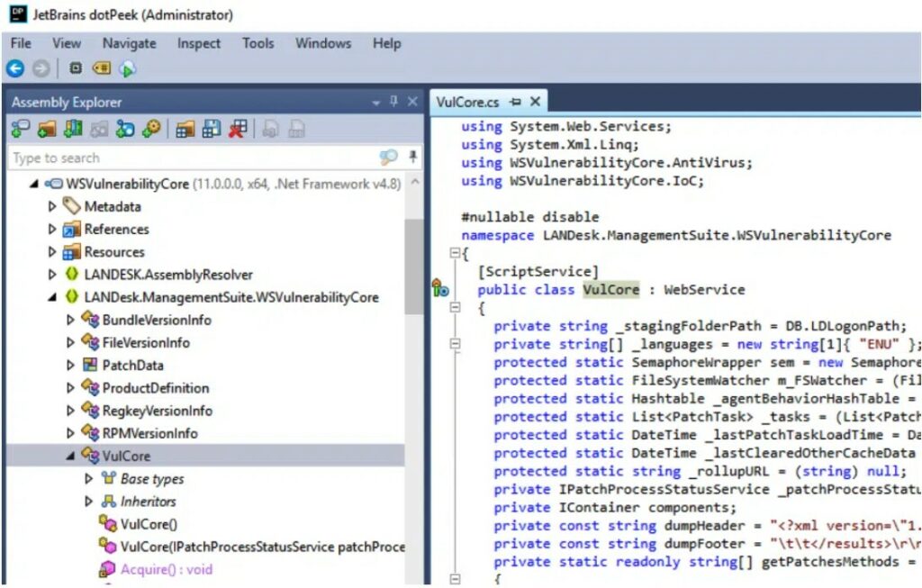This screenshot has width=922, height=588.
Task: Open the Inspect menu
Action: click(x=198, y=43)
